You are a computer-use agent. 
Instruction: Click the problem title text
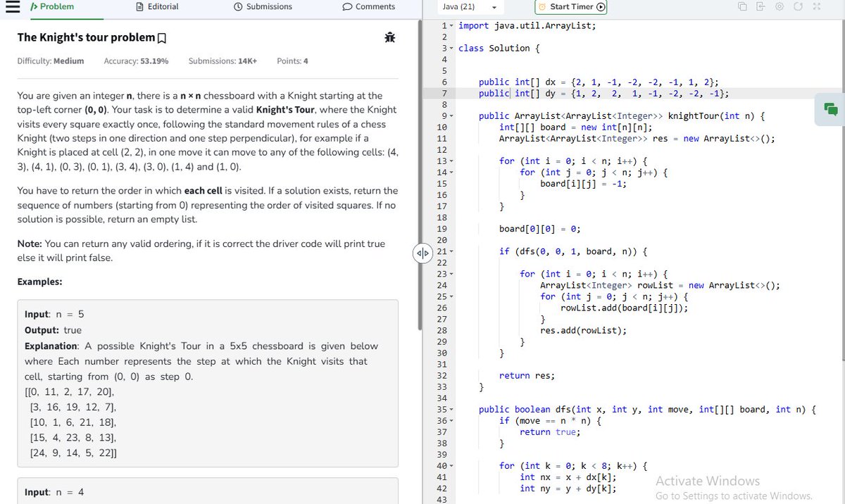click(x=86, y=37)
